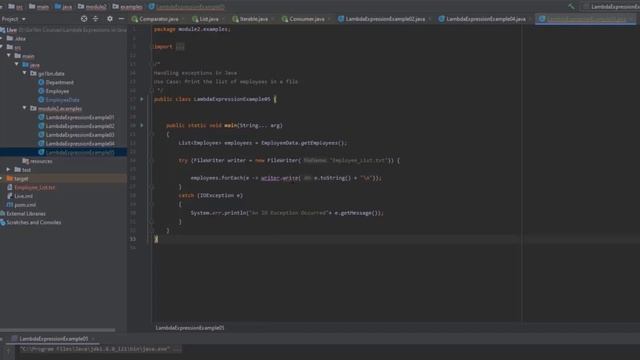This screenshot has height=360, width=640.
Task: Select LambdaExpressionExample03 in project tree
Action: pyautogui.click(x=80, y=135)
